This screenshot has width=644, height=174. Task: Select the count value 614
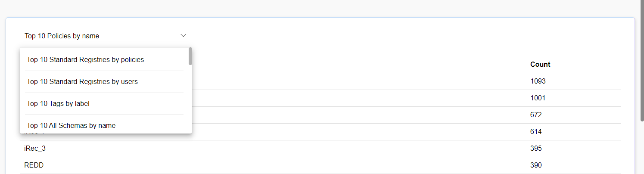point(536,132)
